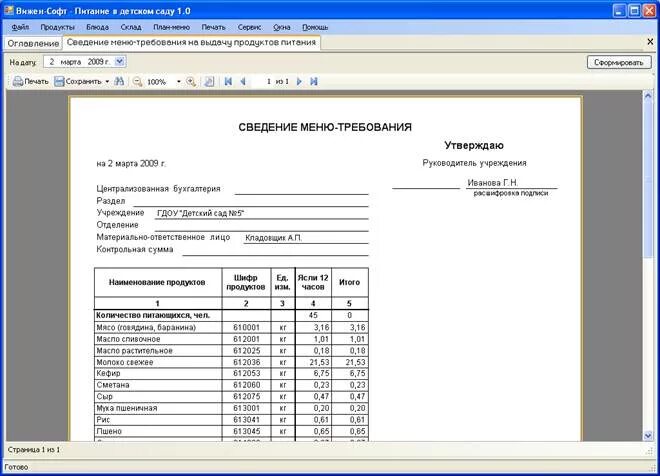Click the Итого column header

(x=349, y=282)
